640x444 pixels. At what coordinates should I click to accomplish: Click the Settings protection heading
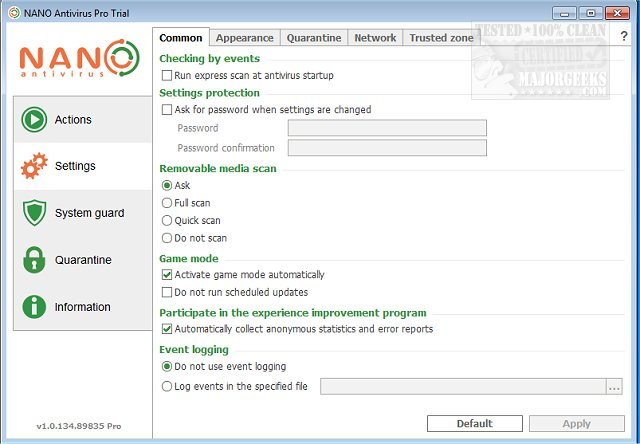(x=209, y=93)
